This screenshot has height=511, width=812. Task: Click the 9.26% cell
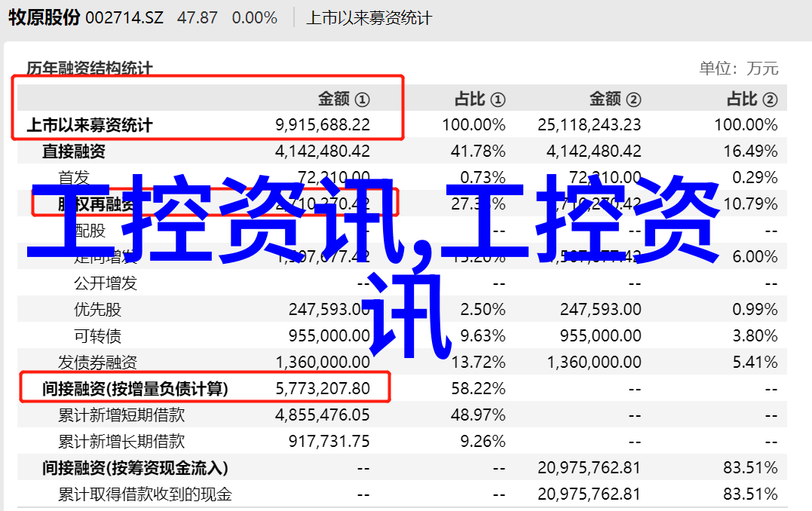483,442
